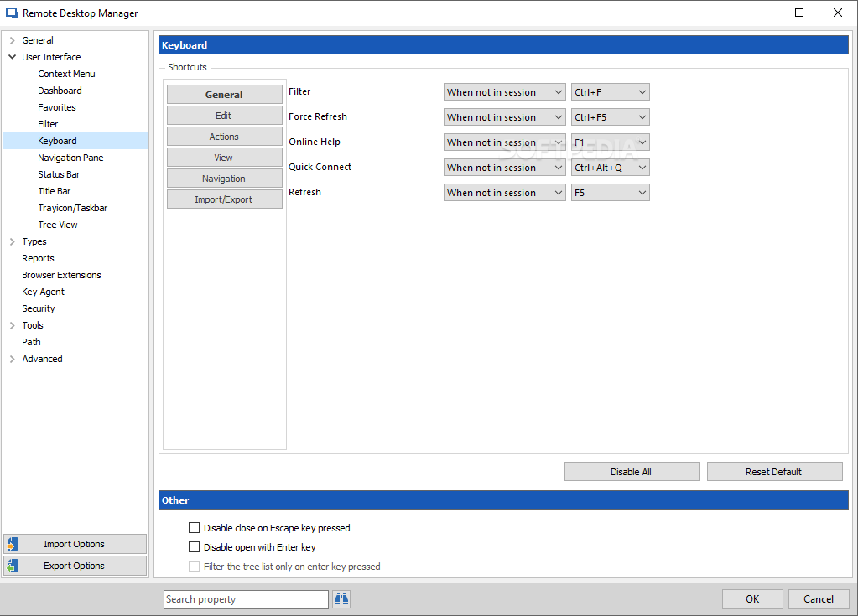The image size is (858, 616).
Task: Maximize the Remote Desktop Manager window
Action: pyautogui.click(x=799, y=13)
